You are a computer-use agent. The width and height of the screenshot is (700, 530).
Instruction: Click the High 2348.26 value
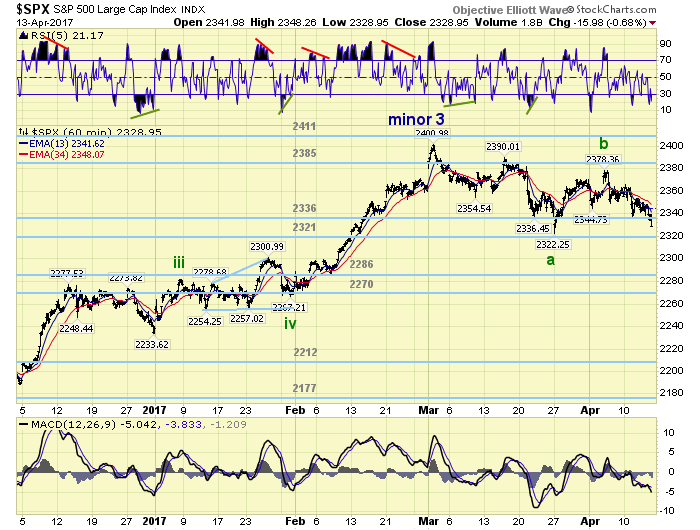[x=284, y=22]
